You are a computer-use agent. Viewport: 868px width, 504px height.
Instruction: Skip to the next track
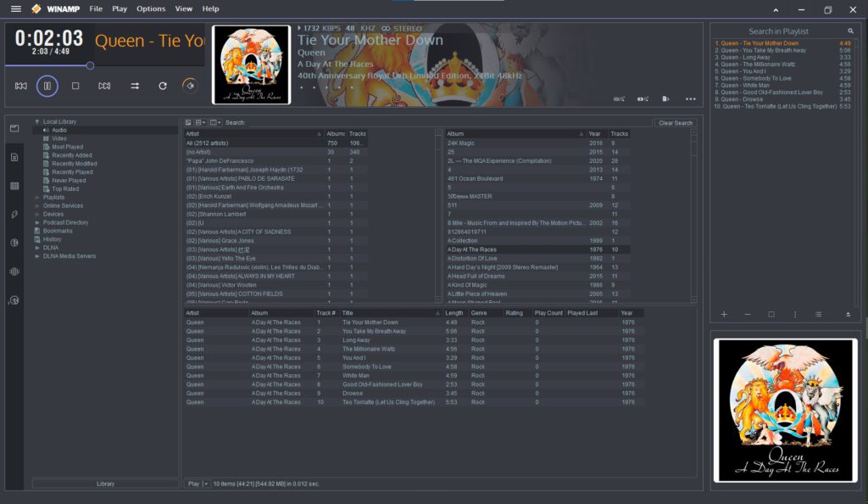pos(104,86)
